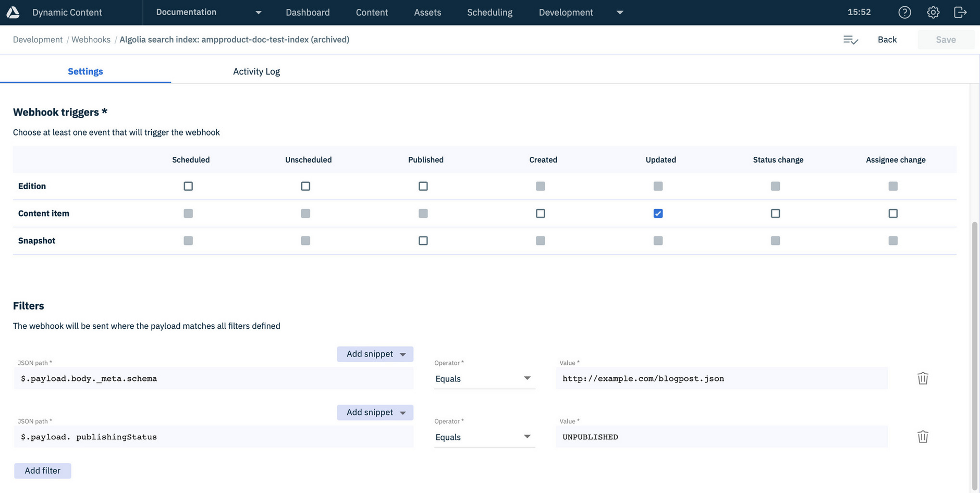Toggle Snapshot Published checkbox
The height and width of the screenshot is (493, 980).
click(x=423, y=241)
